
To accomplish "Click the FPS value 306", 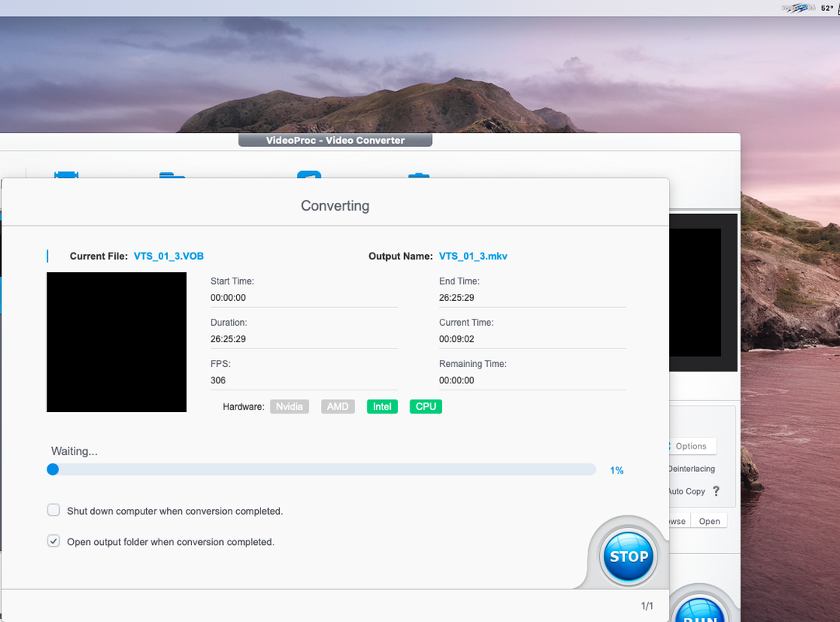I will (x=218, y=380).
